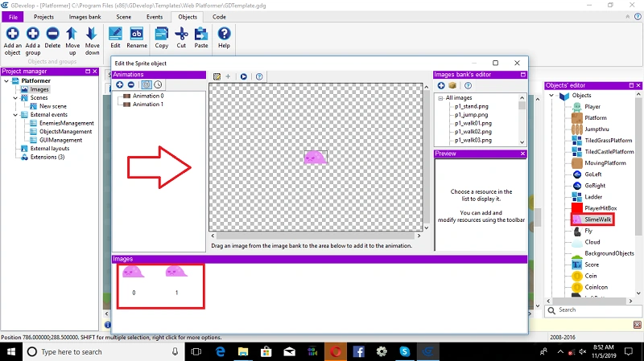Open GUIManagement external events
Viewport: 644px width, 361px height.
pyautogui.click(x=61, y=140)
